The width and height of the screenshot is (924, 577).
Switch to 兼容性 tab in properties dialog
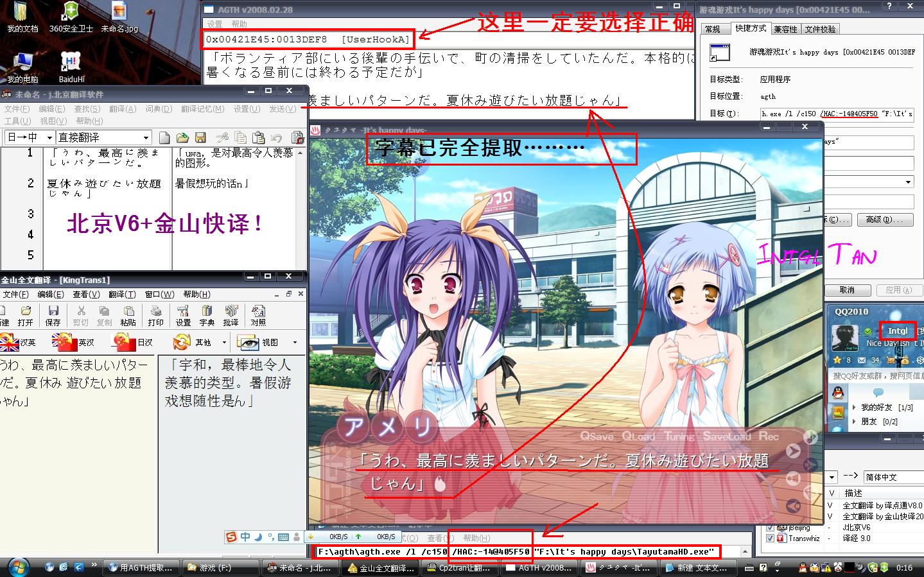point(785,29)
